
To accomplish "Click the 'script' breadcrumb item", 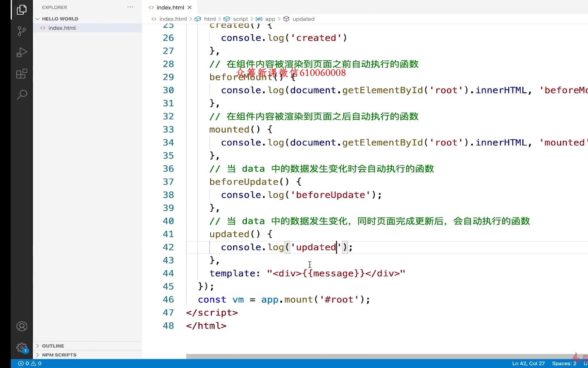I will tap(240, 19).
